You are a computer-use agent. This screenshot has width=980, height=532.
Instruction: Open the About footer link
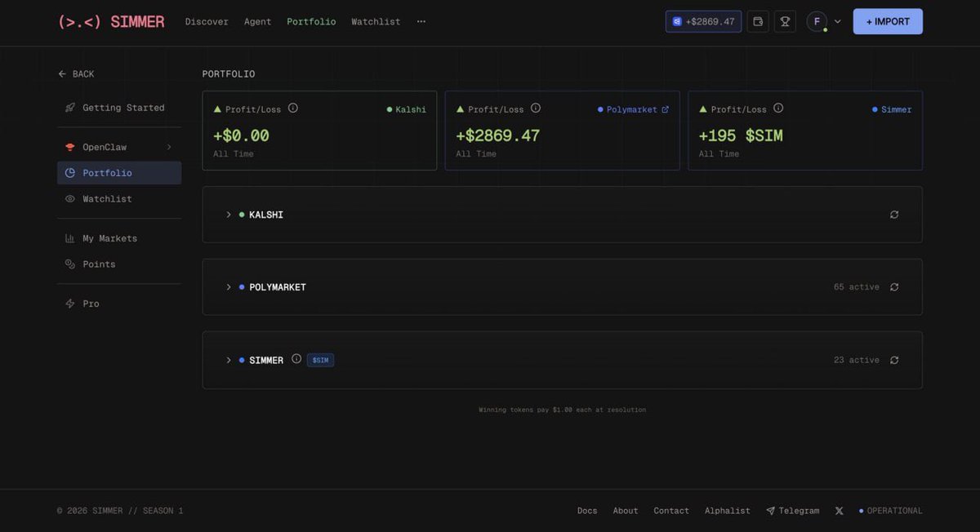click(626, 511)
